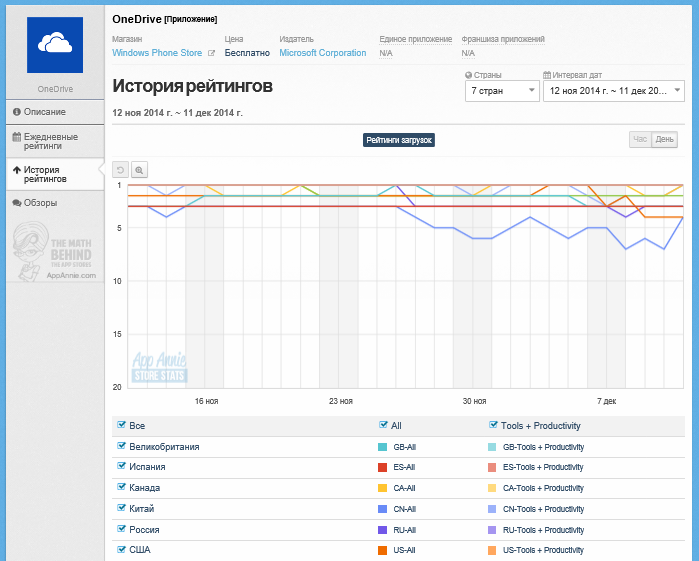Click the Рейтинги загрузок button
699x561 pixels.
[399, 140]
